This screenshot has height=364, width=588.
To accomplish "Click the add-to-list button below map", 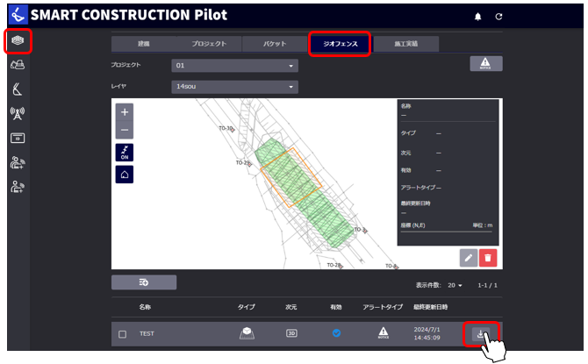I will pyautogui.click(x=144, y=282).
